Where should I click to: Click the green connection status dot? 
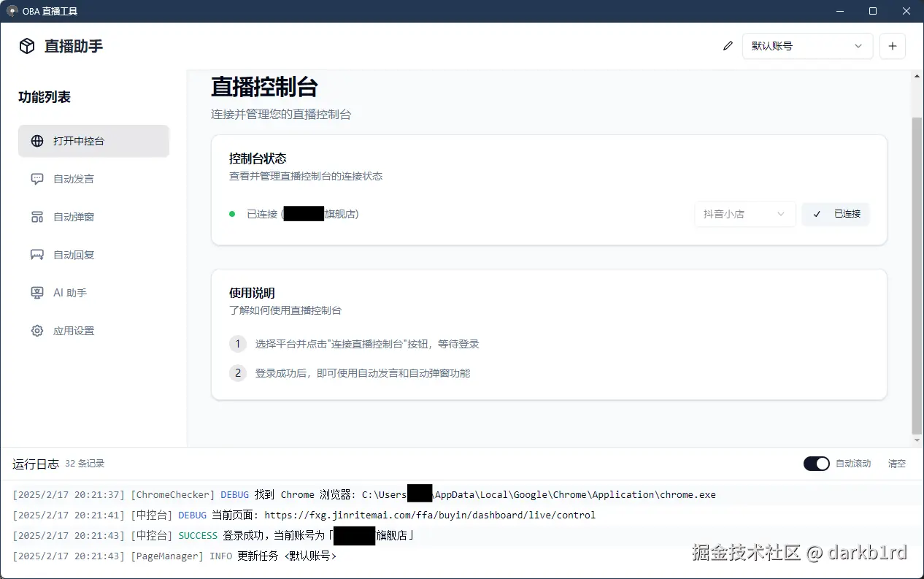pyautogui.click(x=232, y=214)
